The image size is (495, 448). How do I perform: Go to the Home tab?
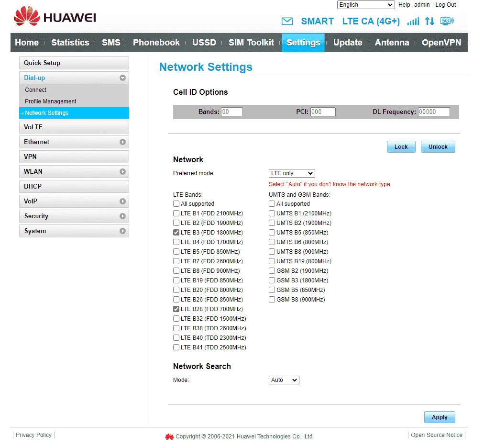pos(27,43)
